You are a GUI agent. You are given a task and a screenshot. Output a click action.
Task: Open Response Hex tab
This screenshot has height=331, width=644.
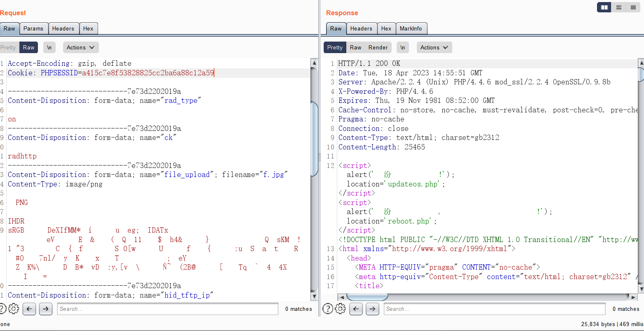pos(386,28)
